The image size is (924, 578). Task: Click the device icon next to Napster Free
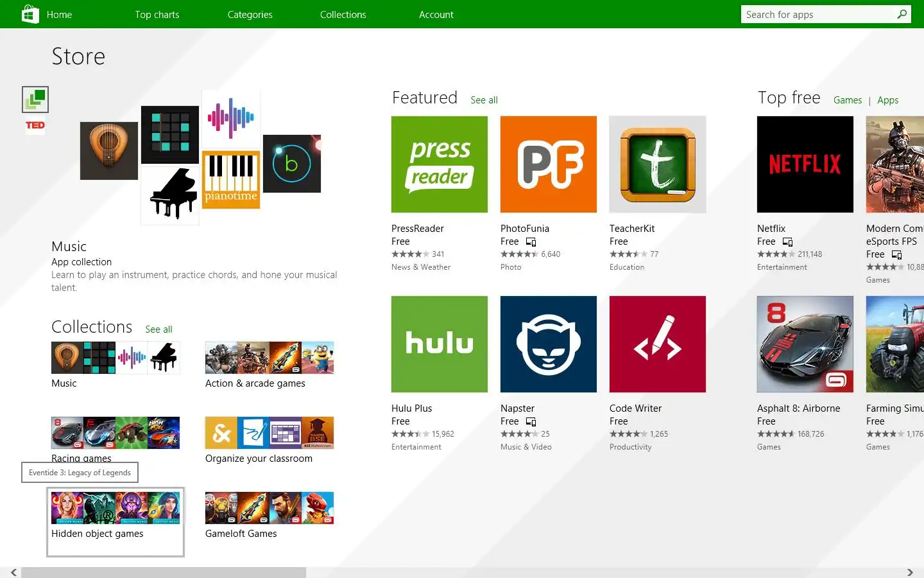click(x=531, y=422)
